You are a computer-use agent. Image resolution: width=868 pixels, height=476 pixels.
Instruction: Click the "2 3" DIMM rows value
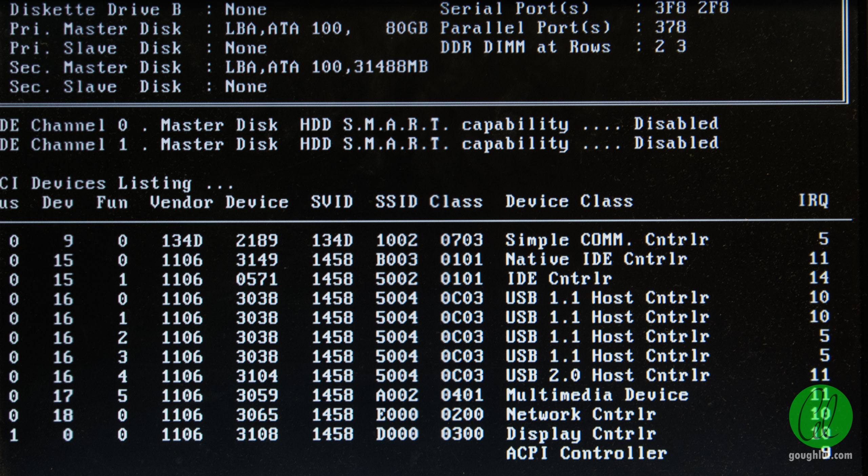pos(670,46)
